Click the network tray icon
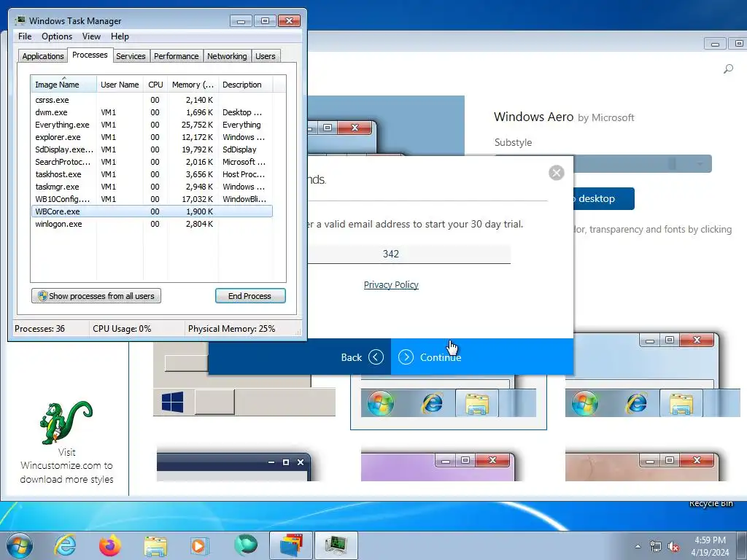The width and height of the screenshot is (747, 560). 656,547
